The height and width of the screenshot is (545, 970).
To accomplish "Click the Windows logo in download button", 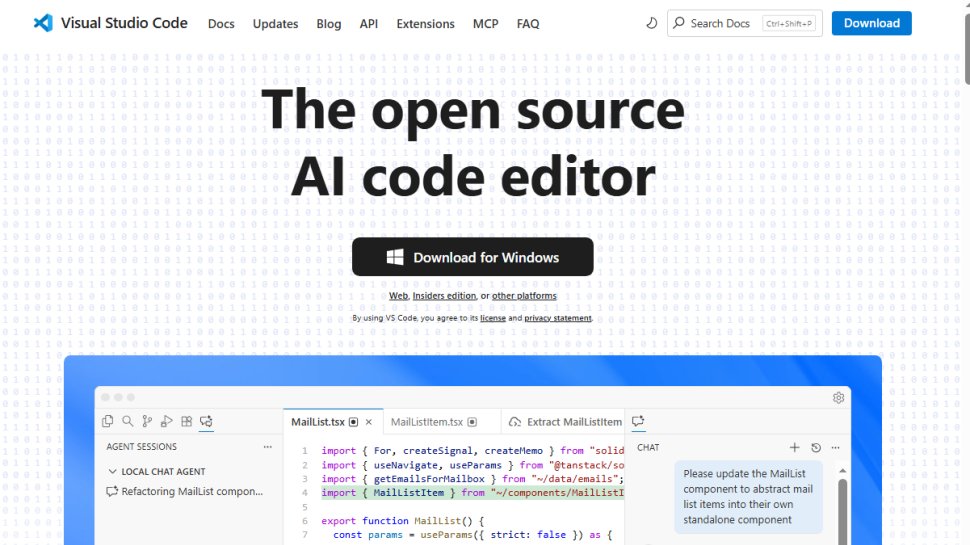I will (395, 257).
